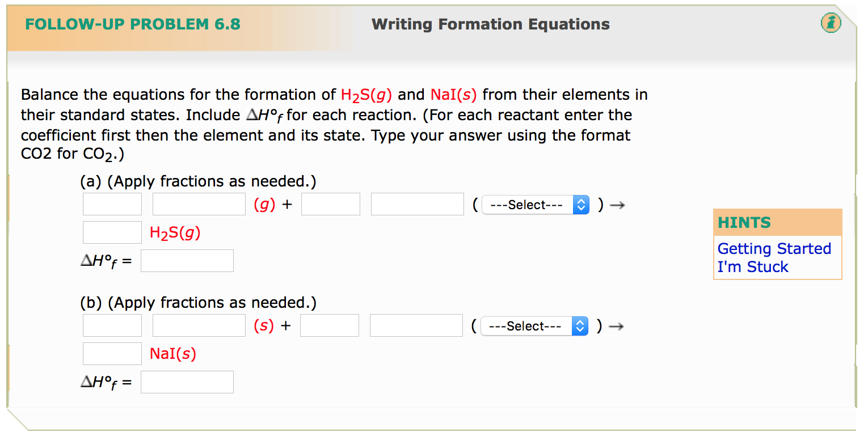Click the ΔH°f answer box for part (b)
This screenshot has width=868, height=441.
[187, 381]
